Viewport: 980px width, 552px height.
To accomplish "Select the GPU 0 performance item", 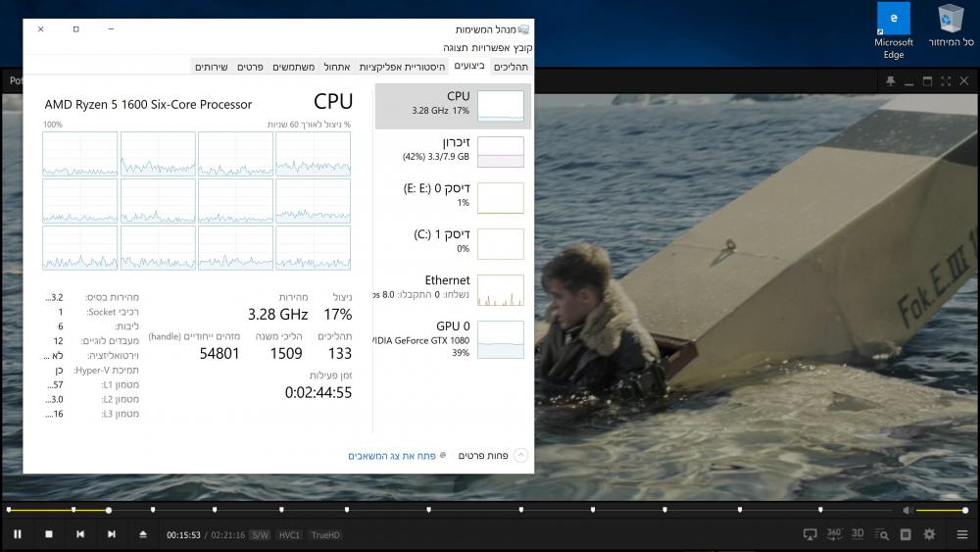I will 453,339.
